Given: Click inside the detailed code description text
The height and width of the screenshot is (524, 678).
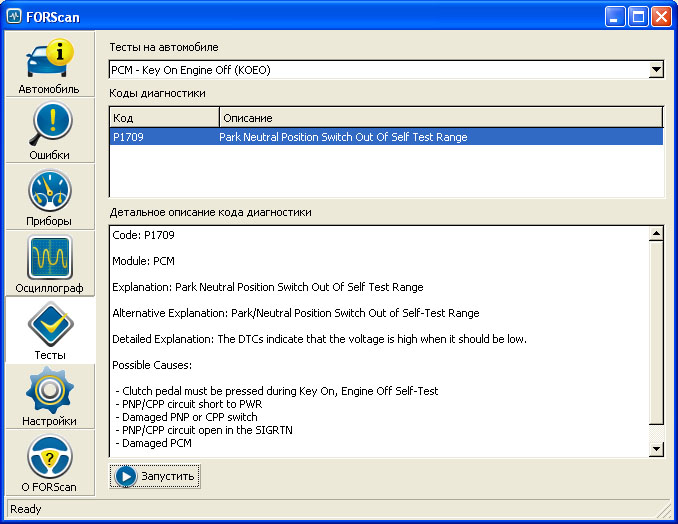Looking at the screenshot, I should tap(378, 340).
